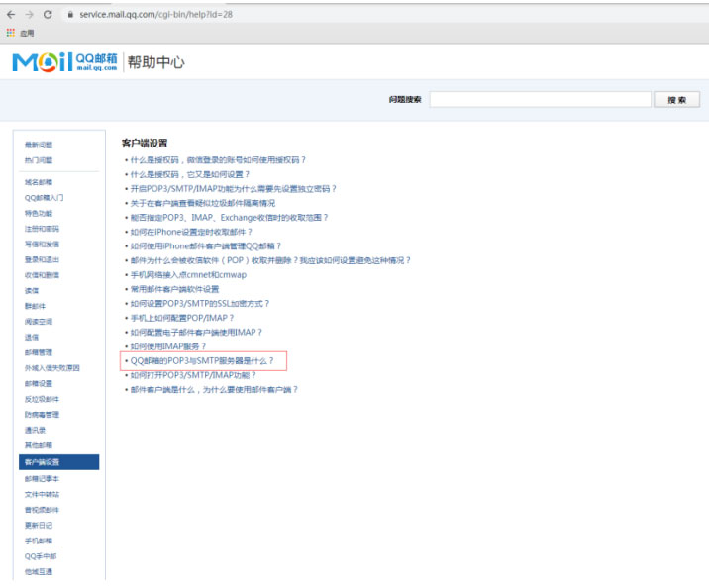Viewport: 709px width, 588px height.
Task: Click the browser back arrow
Action: tap(11, 15)
